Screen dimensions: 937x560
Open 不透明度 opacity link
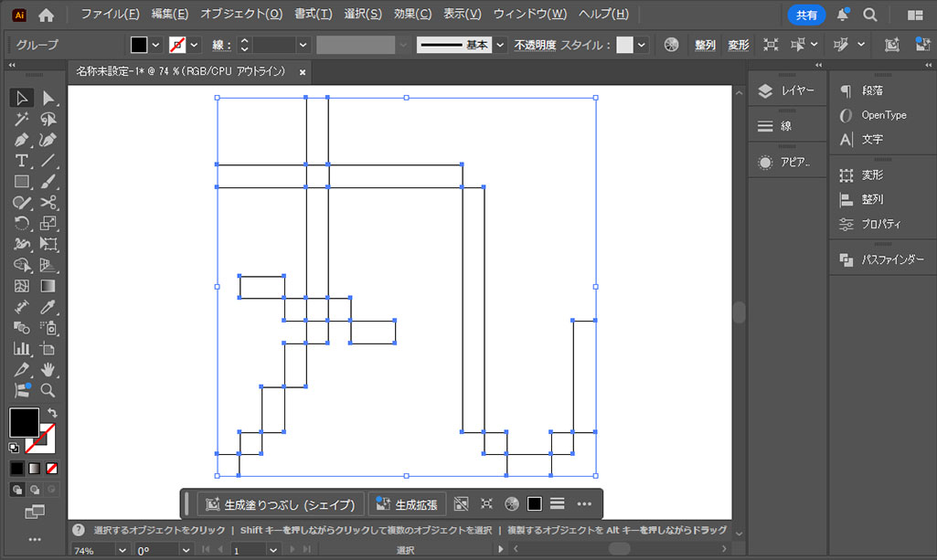535,45
